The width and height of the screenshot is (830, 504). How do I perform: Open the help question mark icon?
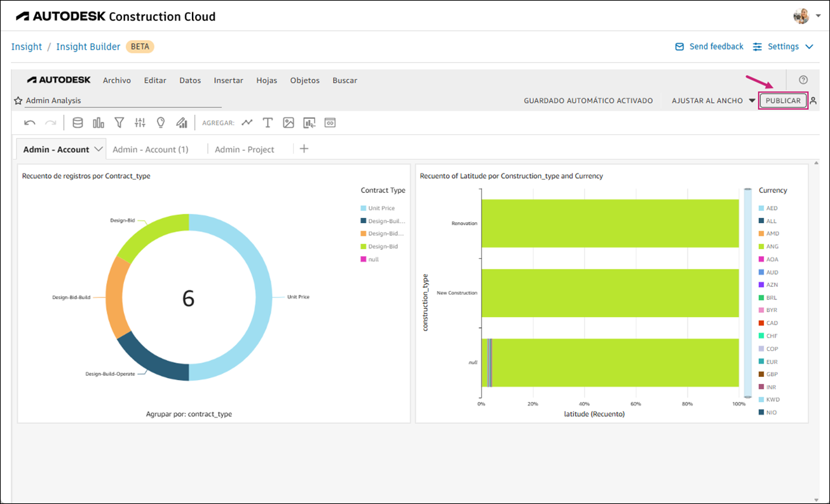(x=803, y=79)
